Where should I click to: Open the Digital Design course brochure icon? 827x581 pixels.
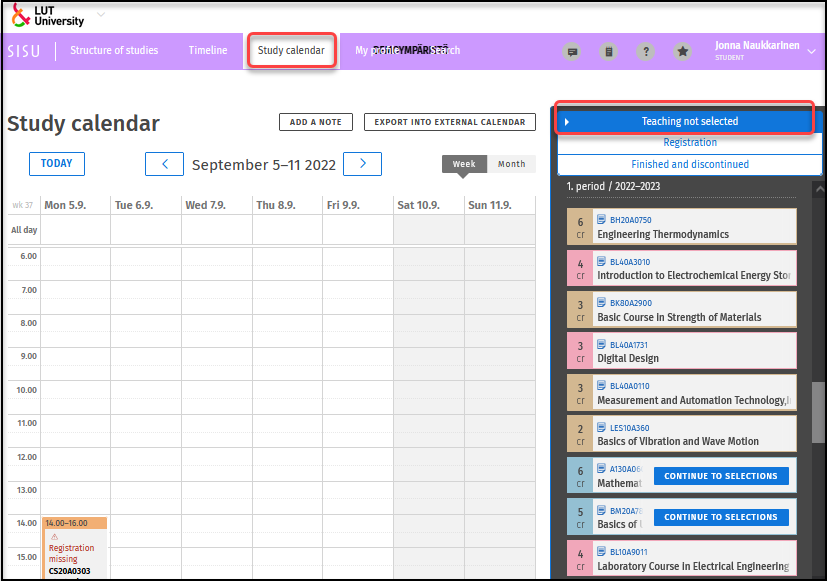(600, 343)
